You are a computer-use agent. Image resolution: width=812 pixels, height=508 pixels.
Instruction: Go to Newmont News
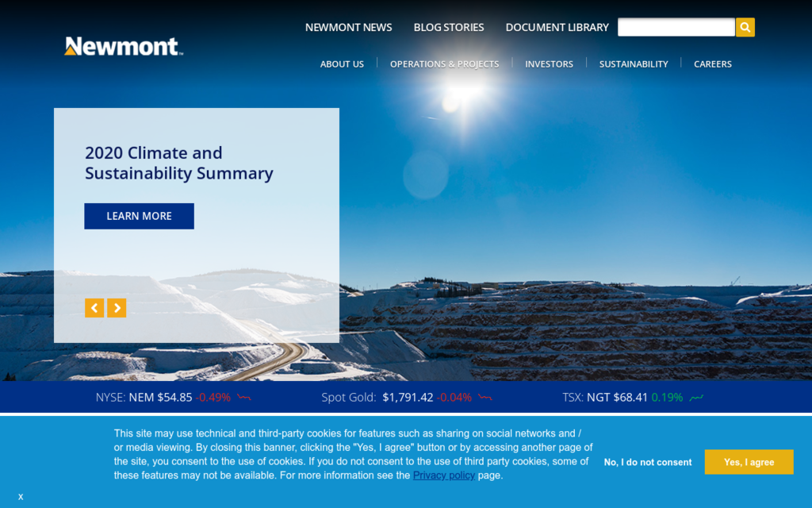(348, 27)
